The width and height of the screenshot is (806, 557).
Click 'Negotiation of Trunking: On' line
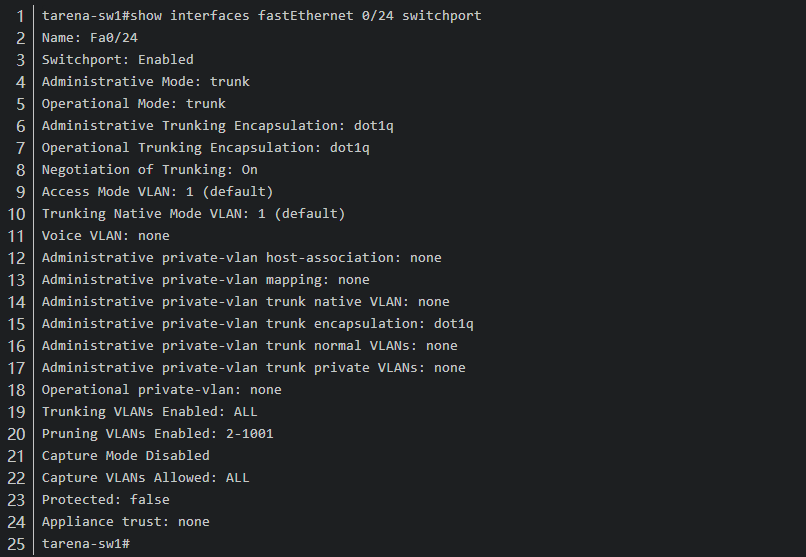[149, 170]
